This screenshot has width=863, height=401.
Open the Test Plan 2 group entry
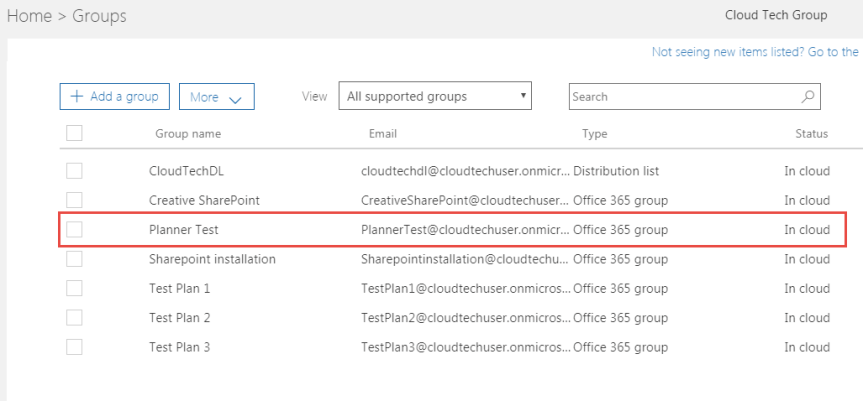tap(179, 318)
